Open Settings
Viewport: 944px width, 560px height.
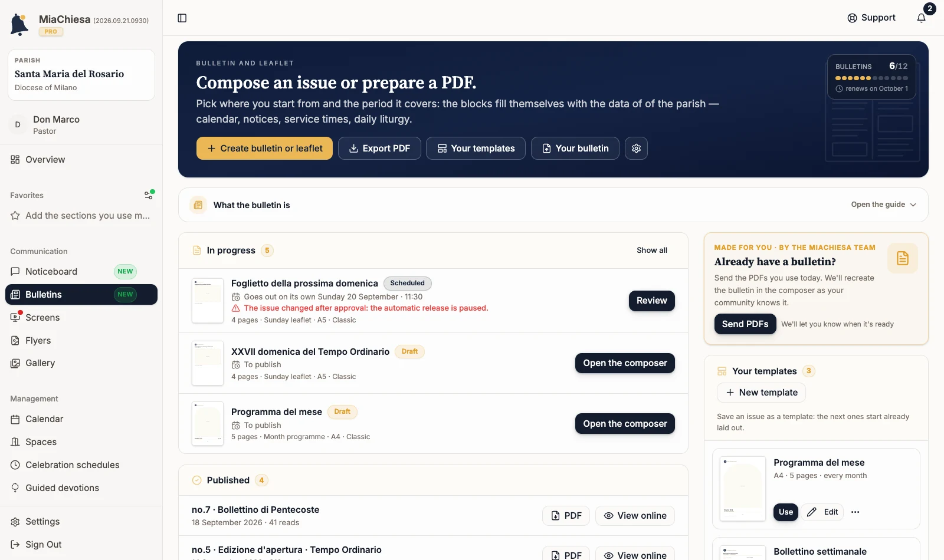pyautogui.click(x=81, y=522)
